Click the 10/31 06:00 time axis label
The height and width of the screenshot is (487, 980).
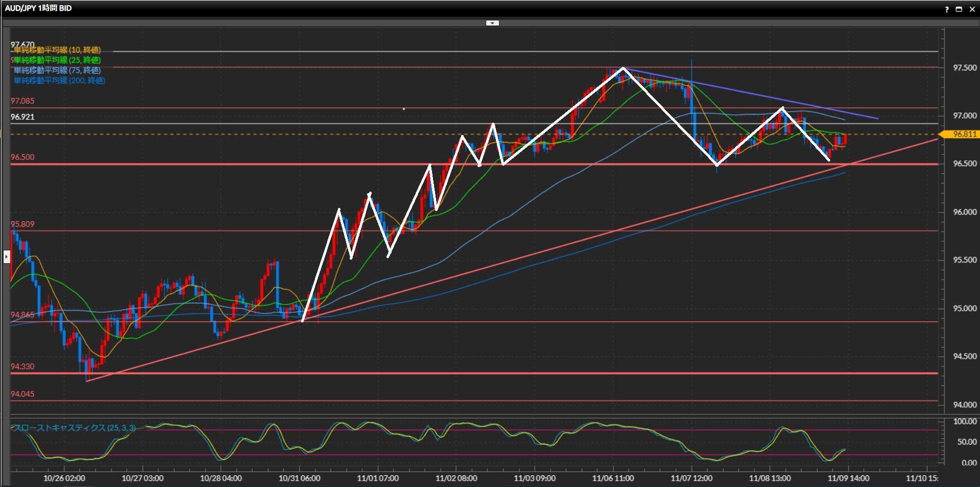click(300, 478)
